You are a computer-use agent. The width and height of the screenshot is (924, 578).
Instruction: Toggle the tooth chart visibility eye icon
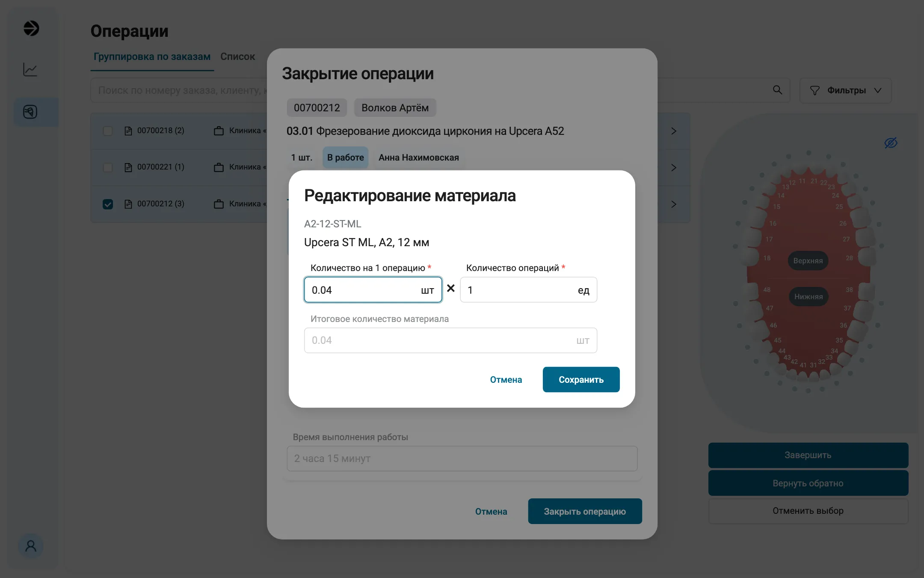(x=891, y=143)
